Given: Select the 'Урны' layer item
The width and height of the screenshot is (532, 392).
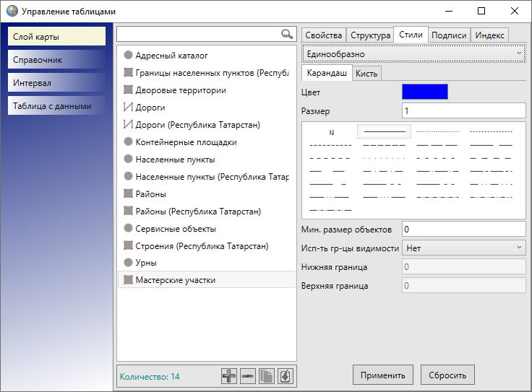Looking at the screenshot, I should [x=146, y=263].
